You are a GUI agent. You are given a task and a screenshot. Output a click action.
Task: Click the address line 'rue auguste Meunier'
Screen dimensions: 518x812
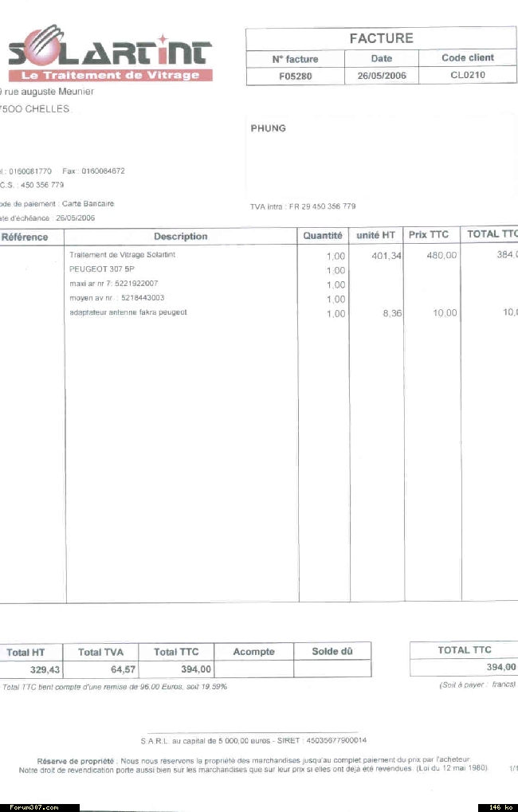(x=49, y=92)
